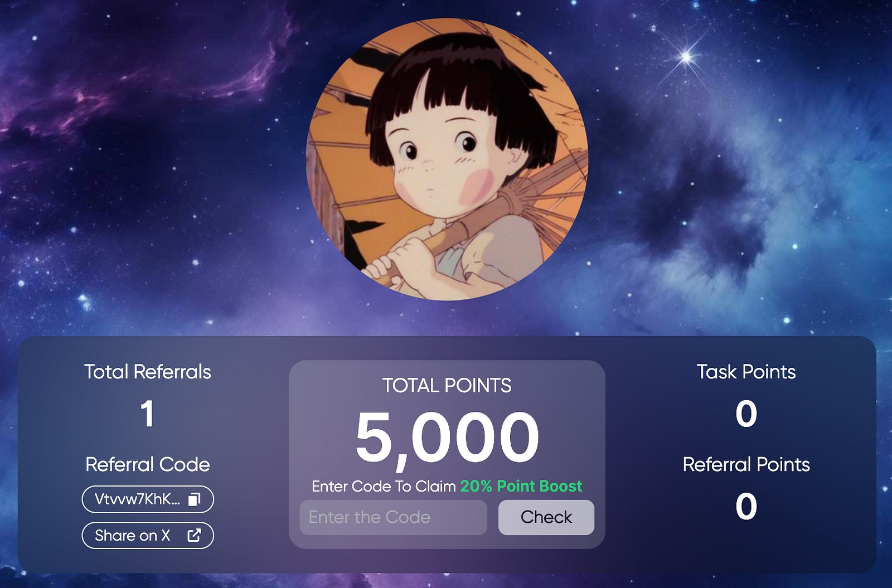The image size is (892, 588).
Task: Copy the referral code with the copy icon
Action: click(194, 499)
